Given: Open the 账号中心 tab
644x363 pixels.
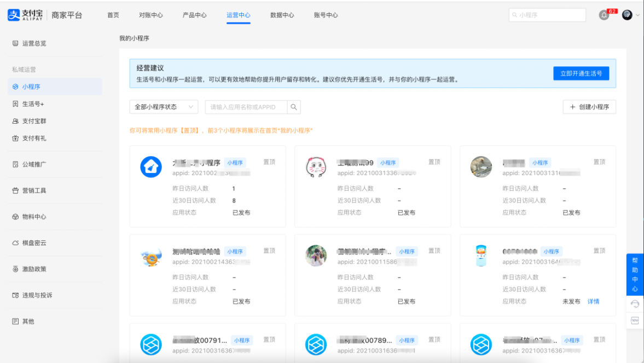Looking at the screenshot, I should coord(326,15).
